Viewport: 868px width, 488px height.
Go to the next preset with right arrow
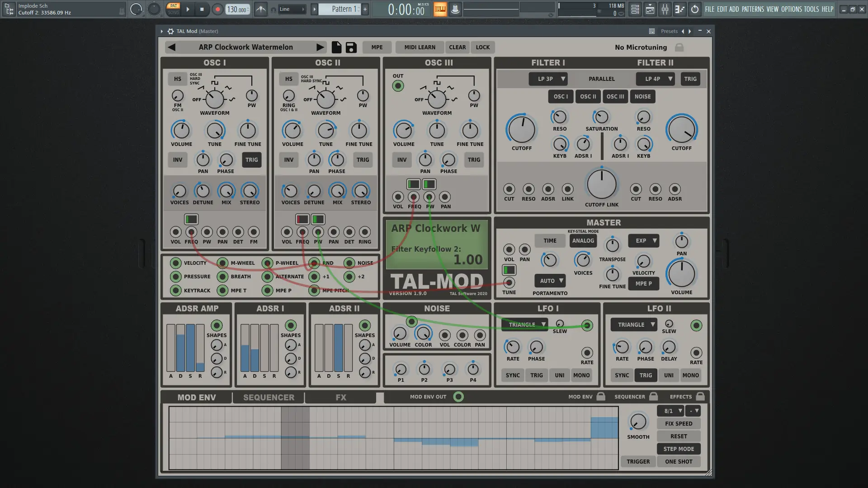pyautogui.click(x=320, y=47)
